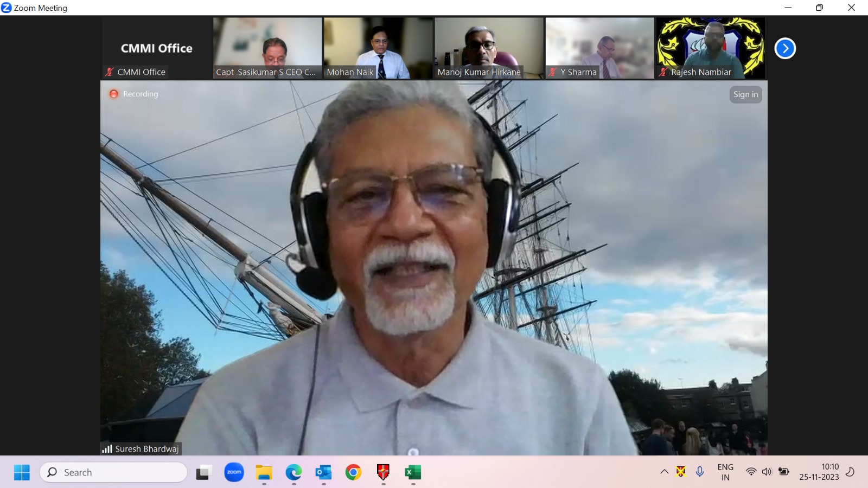Select Capt. Sasikumar's video thumbnail
The image size is (868, 488).
[267, 48]
